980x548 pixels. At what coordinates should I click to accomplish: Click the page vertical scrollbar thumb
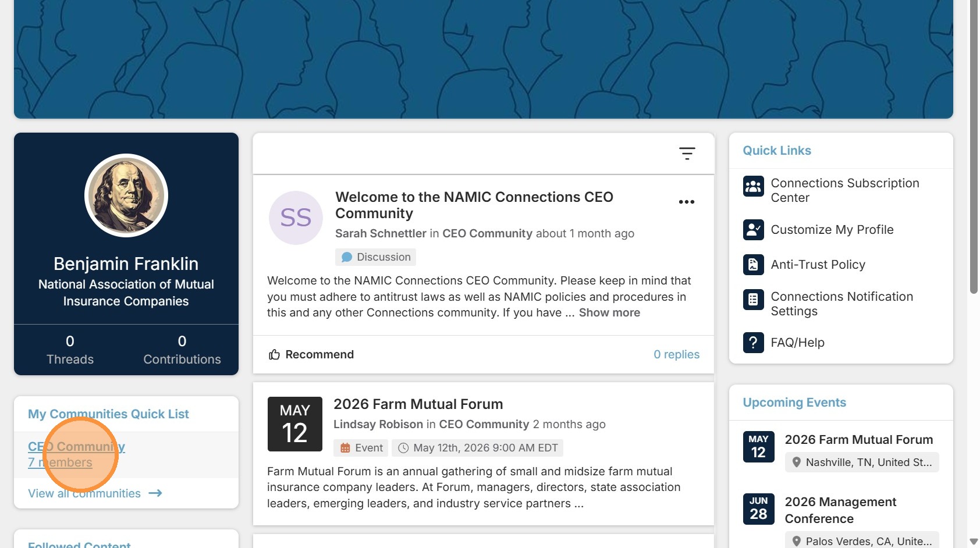[x=974, y=145]
